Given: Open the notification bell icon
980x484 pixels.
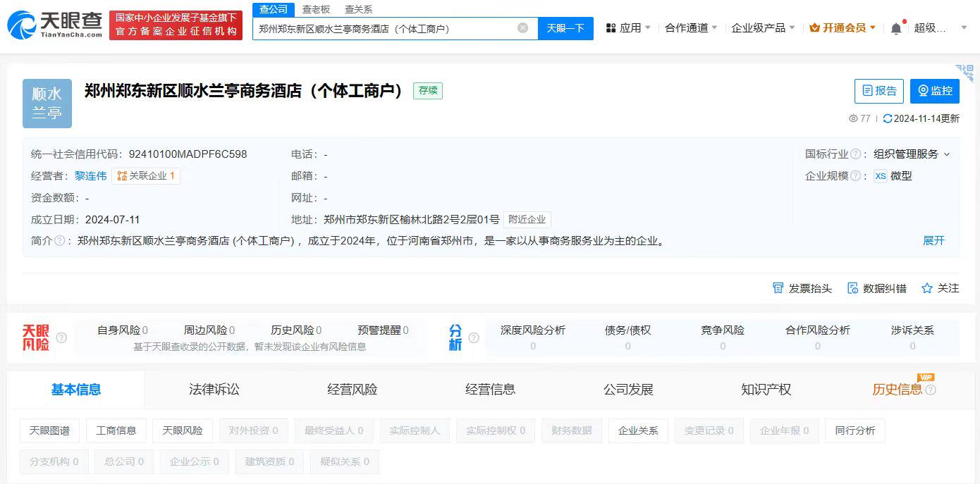Looking at the screenshot, I should point(896,28).
